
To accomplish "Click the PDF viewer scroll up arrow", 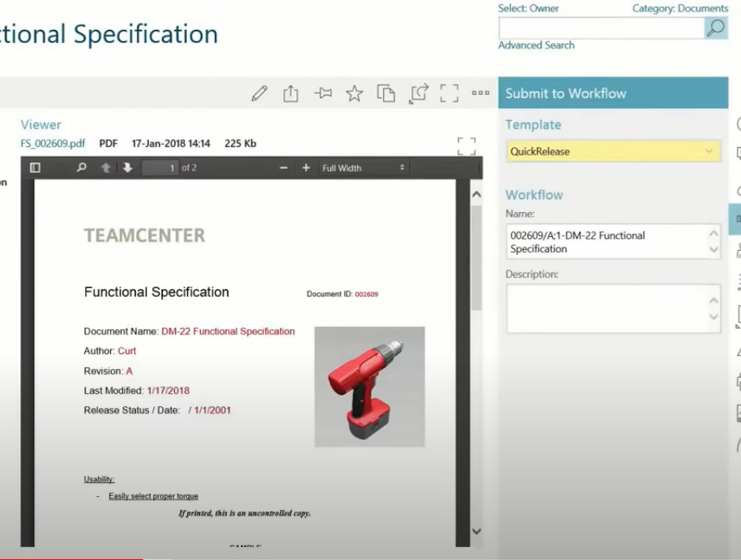I will (x=476, y=194).
